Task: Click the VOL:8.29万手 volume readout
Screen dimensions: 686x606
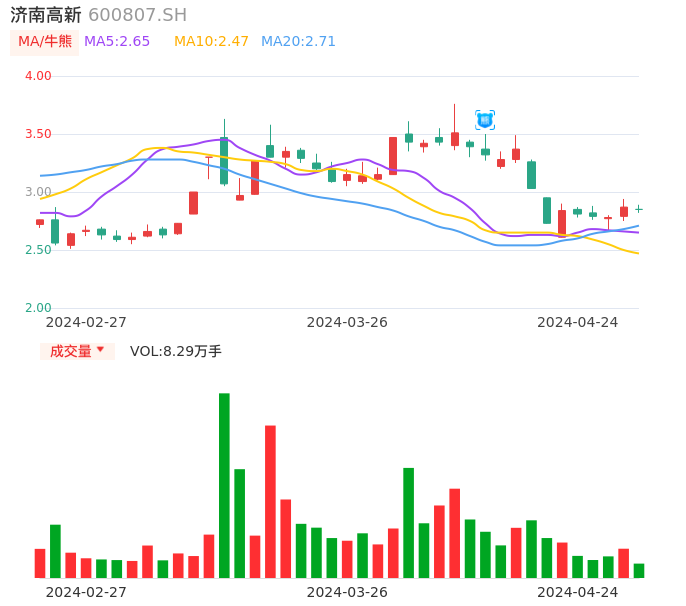Action: point(176,351)
